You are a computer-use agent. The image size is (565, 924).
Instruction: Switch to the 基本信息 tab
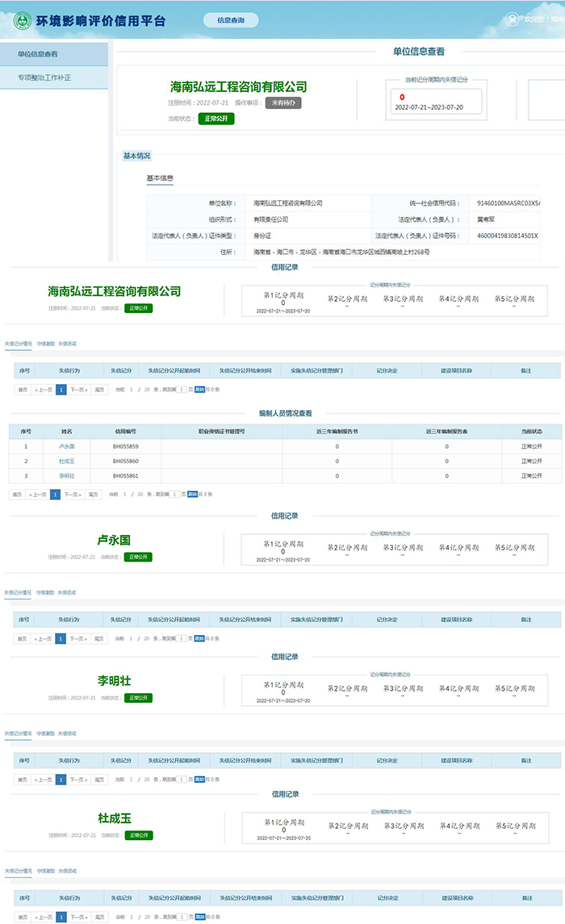(x=159, y=178)
